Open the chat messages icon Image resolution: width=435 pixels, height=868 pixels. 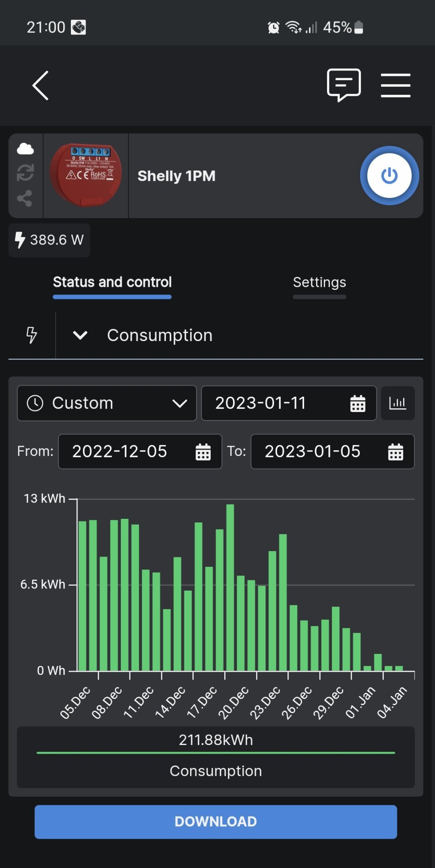tap(344, 84)
